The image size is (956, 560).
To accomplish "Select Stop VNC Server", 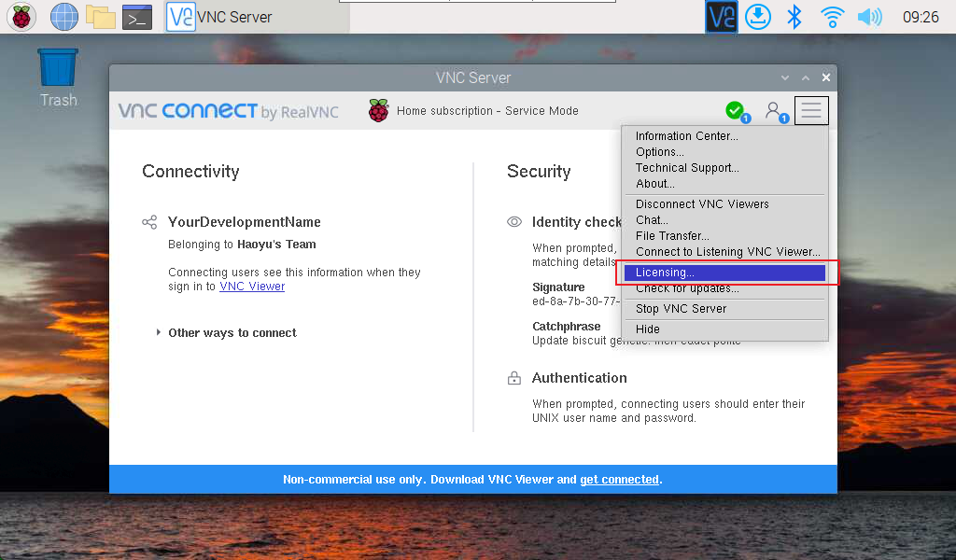I will point(724,309).
